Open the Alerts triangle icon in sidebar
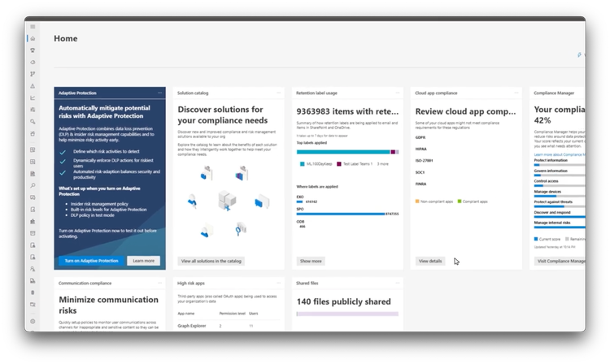Image resolution: width=610 pixels, height=364 pixels. [x=33, y=86]
